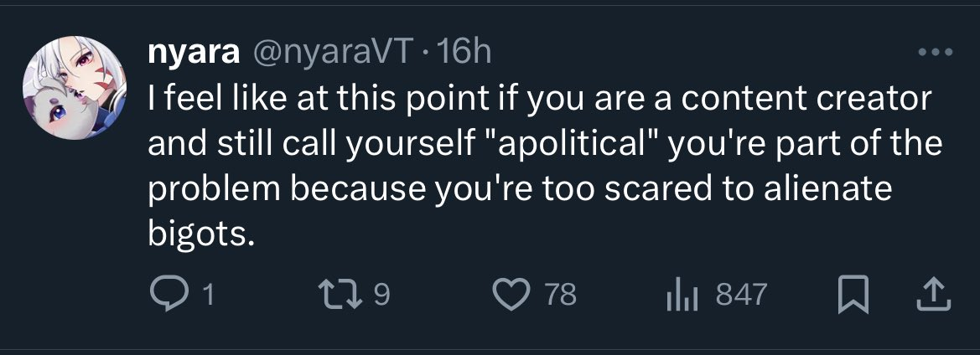The image size is (980, 355).
Task: Click the display name "nyara"
Action: (x=190, y=53)
